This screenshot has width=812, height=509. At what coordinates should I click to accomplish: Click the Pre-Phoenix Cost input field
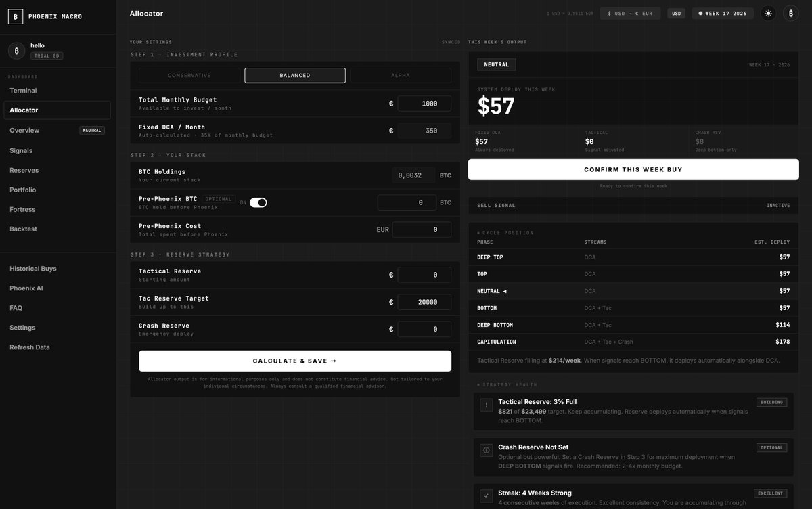pos(422,229)
